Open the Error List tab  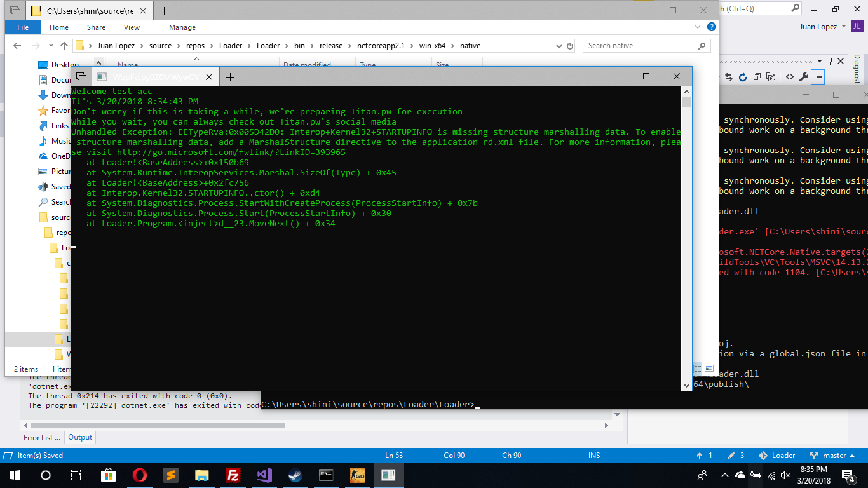click(x=41, y=437)
